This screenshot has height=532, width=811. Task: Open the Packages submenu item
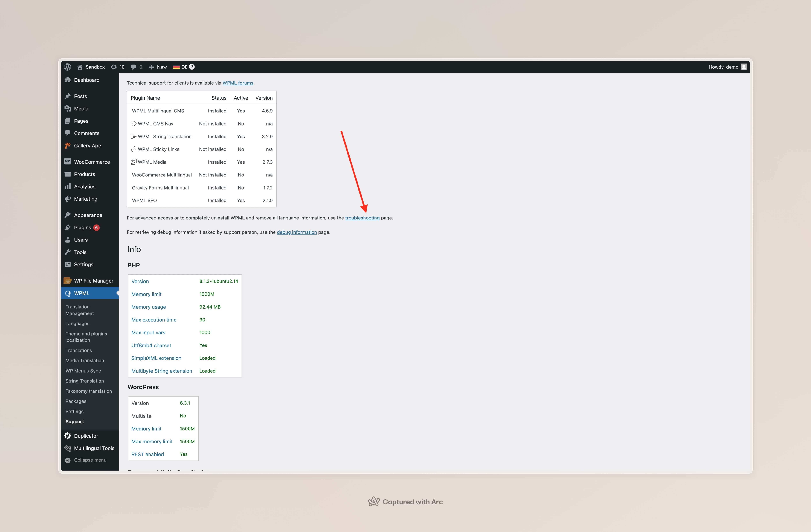[x=76, y=401]
